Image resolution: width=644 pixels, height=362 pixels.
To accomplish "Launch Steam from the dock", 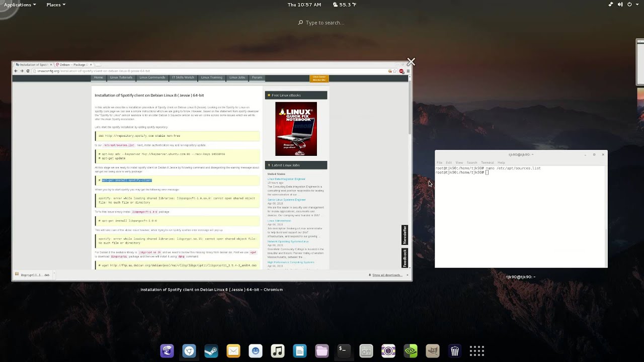I will click(x=211, y=351).
